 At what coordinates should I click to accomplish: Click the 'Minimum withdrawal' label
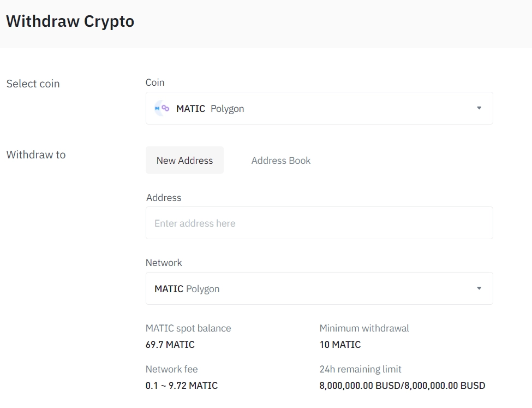tap(364, 328)
